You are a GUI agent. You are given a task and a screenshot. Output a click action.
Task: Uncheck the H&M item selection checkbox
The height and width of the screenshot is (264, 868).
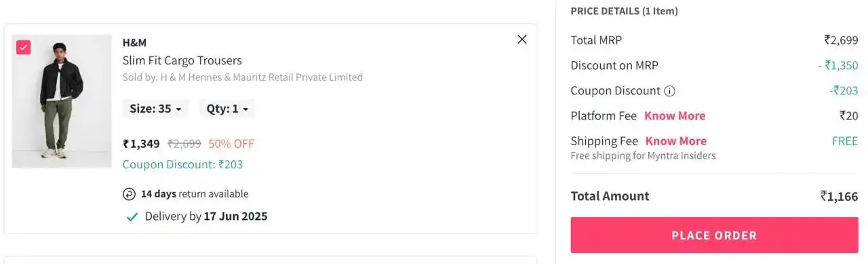[x=24, y=48]
